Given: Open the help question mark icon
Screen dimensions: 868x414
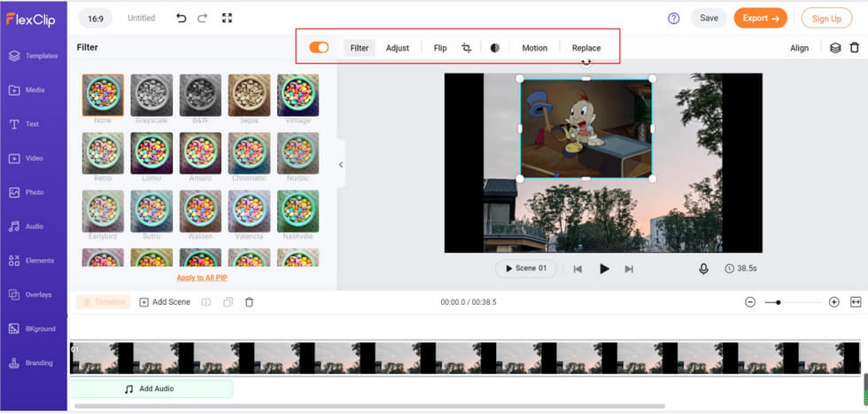Looking at the screenshot, I should 674,19.
